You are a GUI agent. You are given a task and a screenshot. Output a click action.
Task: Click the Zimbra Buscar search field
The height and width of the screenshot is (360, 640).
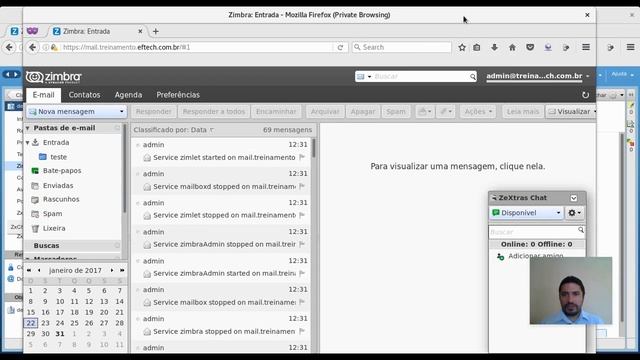(x=420, y=76)
